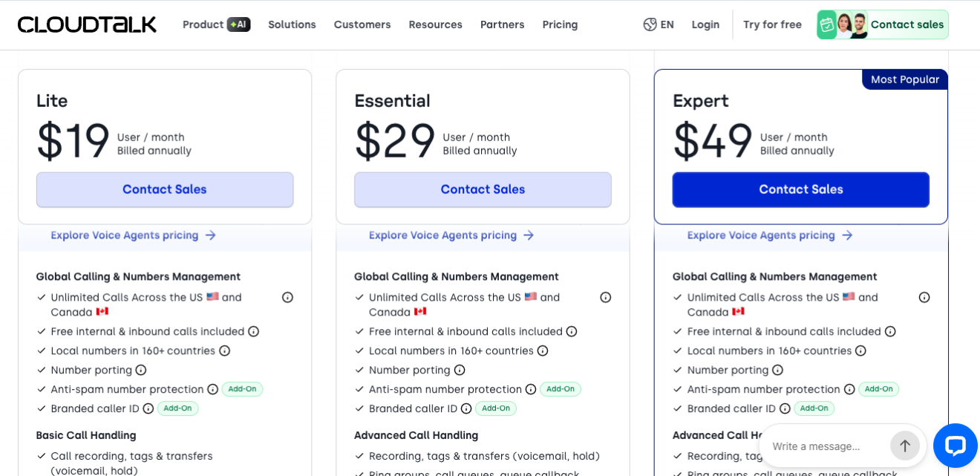The image size is (980, 476).
Task: Click the AI badge next to Product
Action: coord(238,25)
